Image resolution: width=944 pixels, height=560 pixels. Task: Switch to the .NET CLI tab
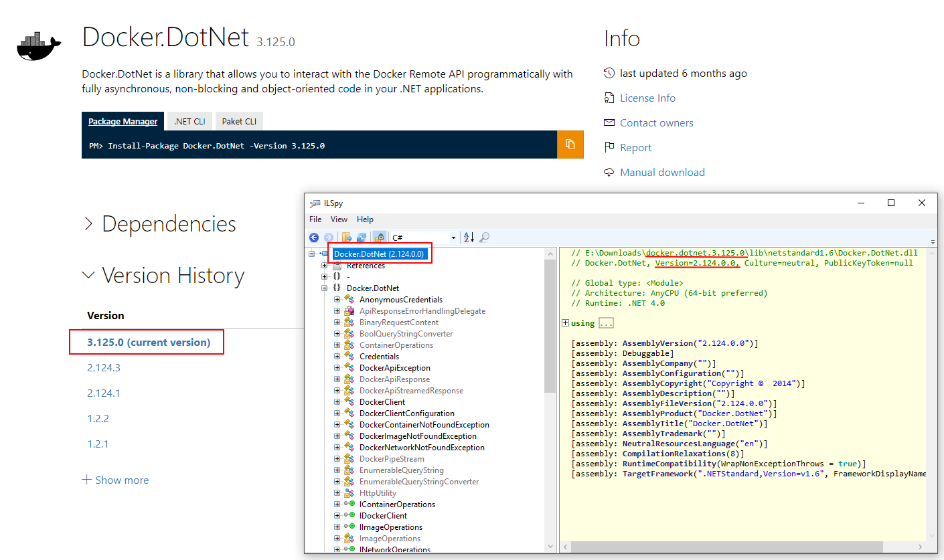click(189, 121)
